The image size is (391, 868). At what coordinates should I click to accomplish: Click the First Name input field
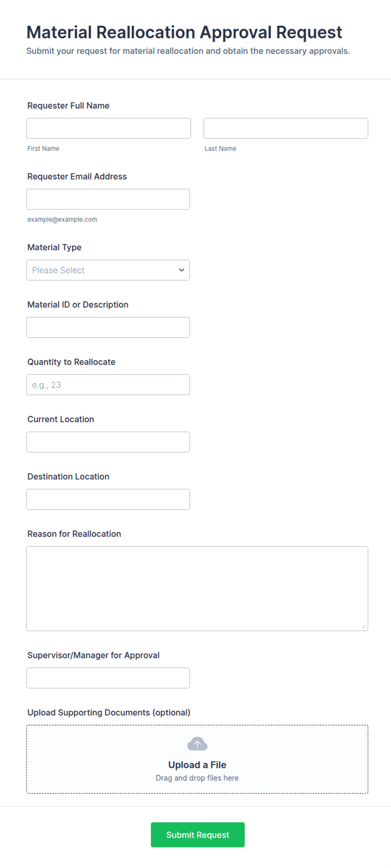(x=108, y=128)
